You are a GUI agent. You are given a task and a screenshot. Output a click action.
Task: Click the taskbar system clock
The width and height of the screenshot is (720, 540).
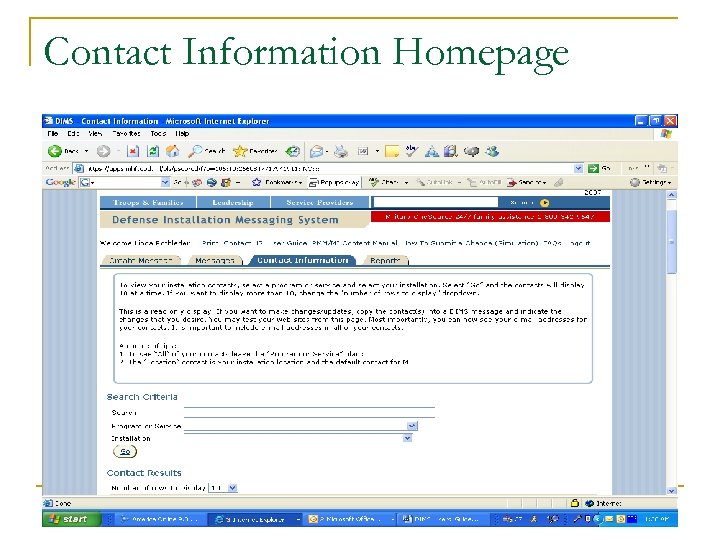point(657,519)
